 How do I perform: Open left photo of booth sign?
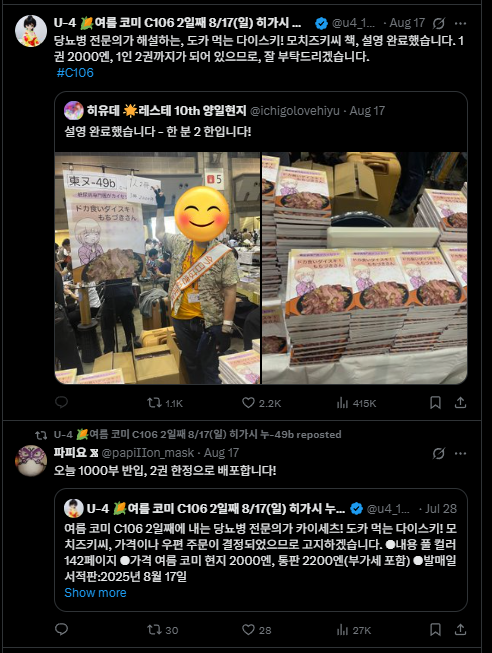point(157,268)
